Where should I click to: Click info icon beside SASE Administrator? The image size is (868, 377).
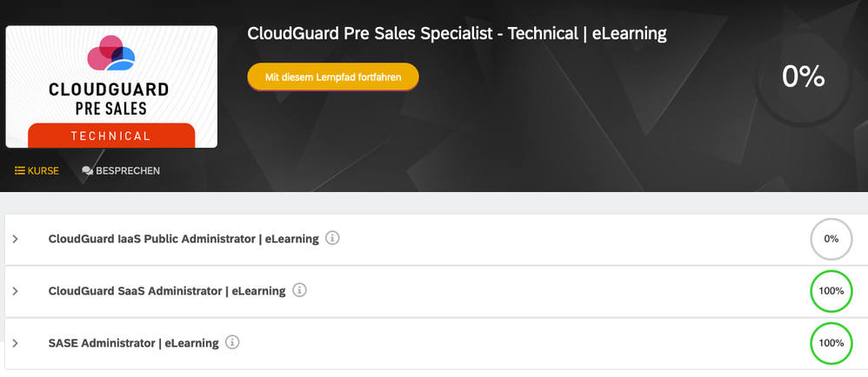tap(232, 342)
